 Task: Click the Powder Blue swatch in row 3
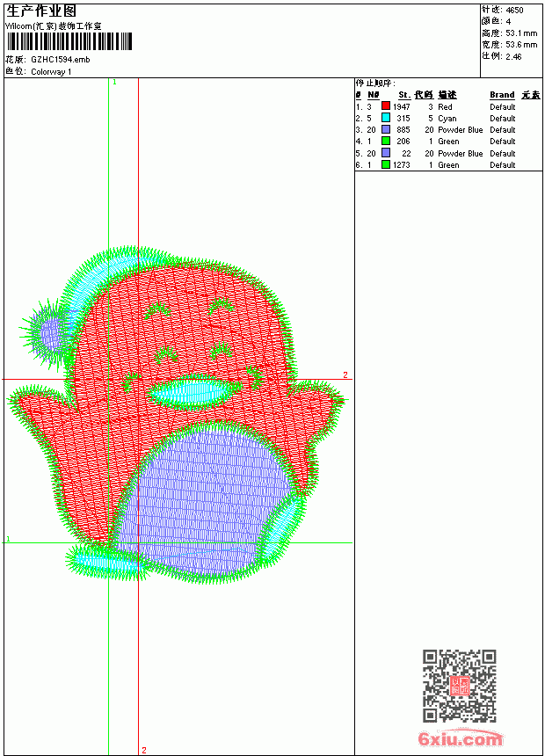pyautogui.click(x=386, y=129)
